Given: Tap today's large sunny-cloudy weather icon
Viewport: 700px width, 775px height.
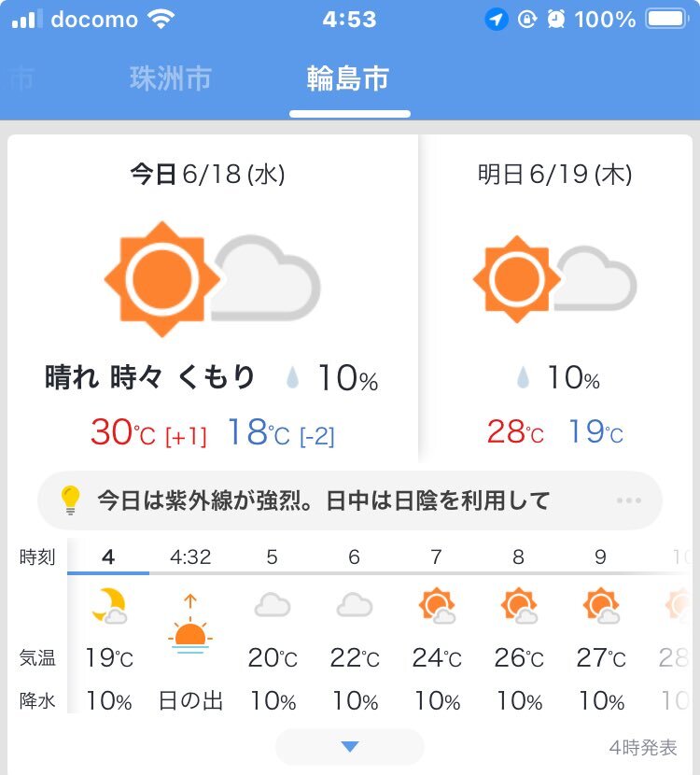Looking at the screenshot, I should (x=213, y=279).
